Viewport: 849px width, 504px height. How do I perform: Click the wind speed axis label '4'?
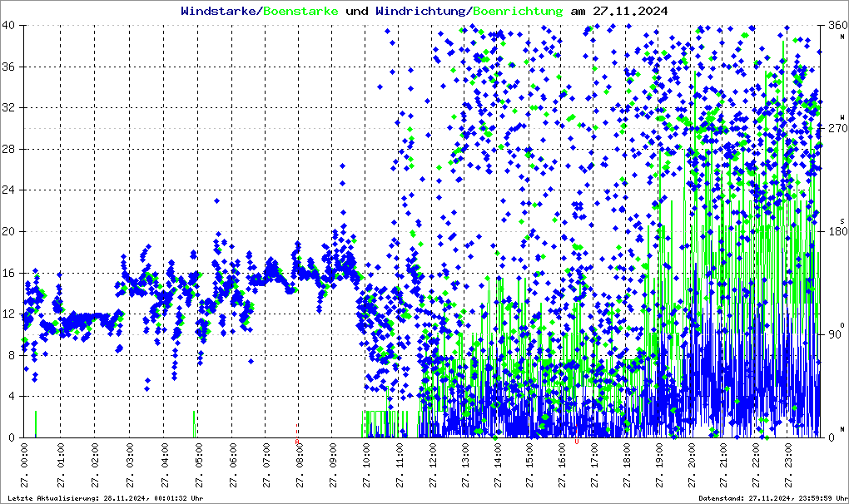click(12, 397)
